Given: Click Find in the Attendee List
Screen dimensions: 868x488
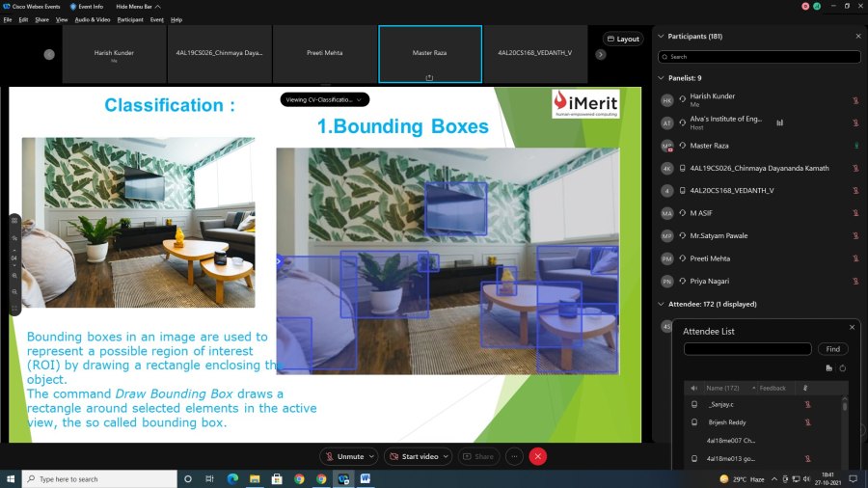Looking at the screenshot, I should pyautogui.click(x=832, y=349).
